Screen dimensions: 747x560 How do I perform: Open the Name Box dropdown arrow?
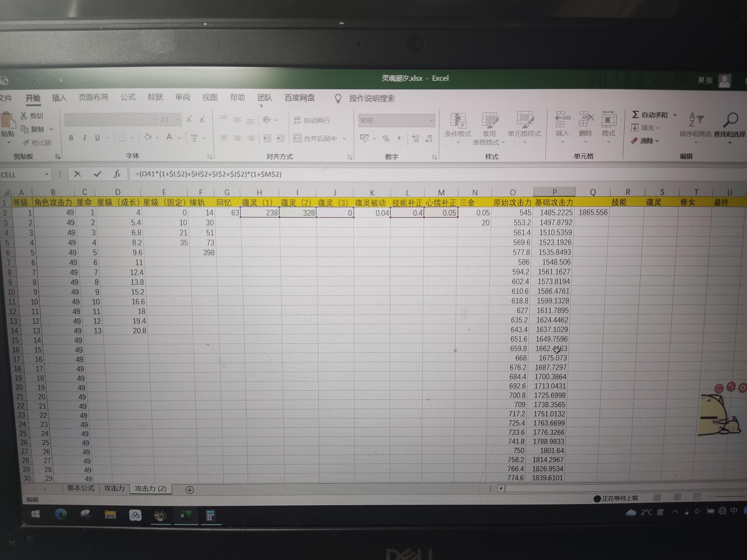tap(47, 175)
